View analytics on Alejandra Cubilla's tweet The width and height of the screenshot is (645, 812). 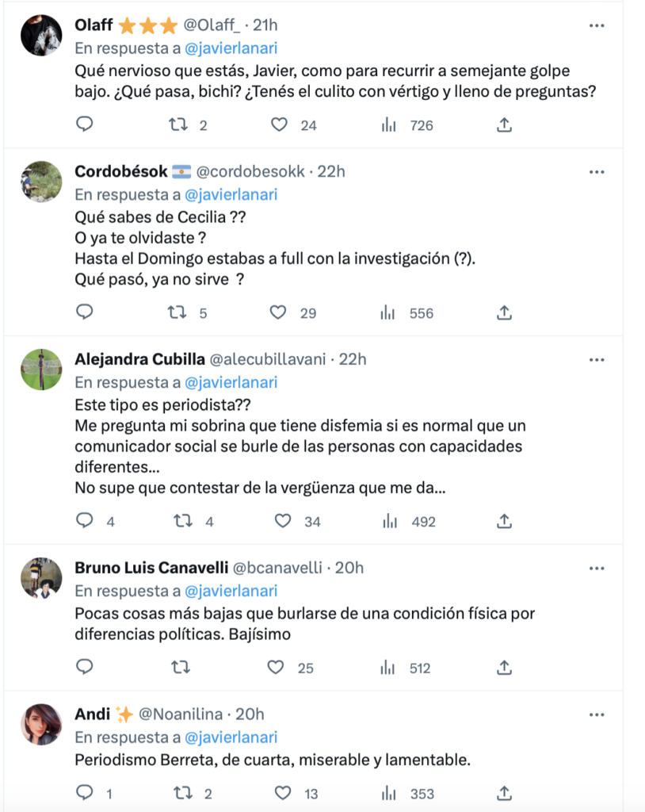pyautogui.click(x=390, y=521)
